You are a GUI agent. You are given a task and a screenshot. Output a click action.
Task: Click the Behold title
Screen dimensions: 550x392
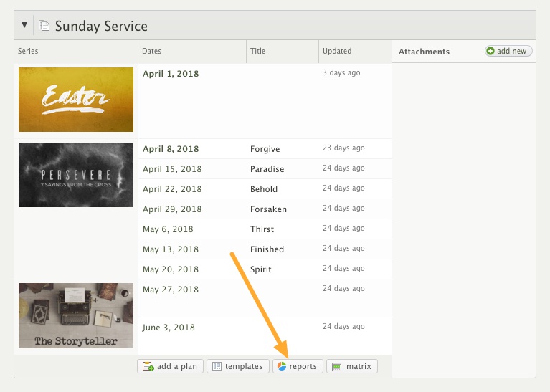(x=264, y=189)
